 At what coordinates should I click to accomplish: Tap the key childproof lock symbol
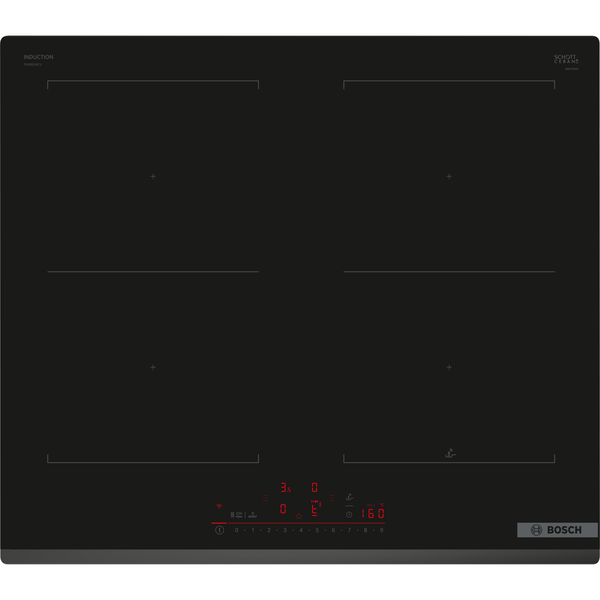(239, 515)
